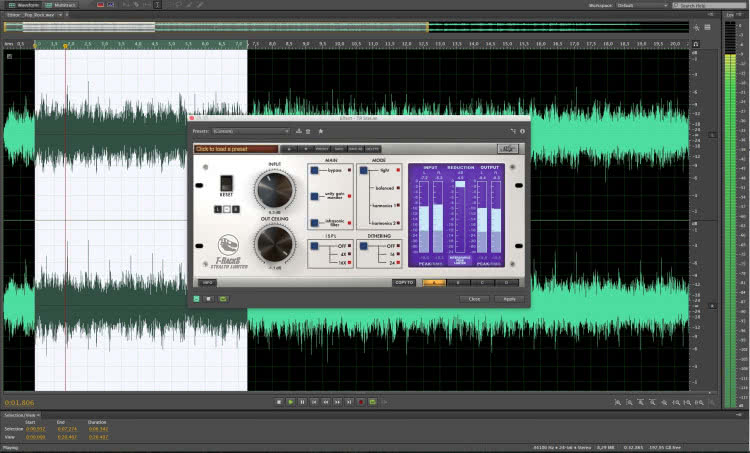
Task: Click the T-RackS SAVE AS button
Action: pyautogui.click(x=355, y=149)
